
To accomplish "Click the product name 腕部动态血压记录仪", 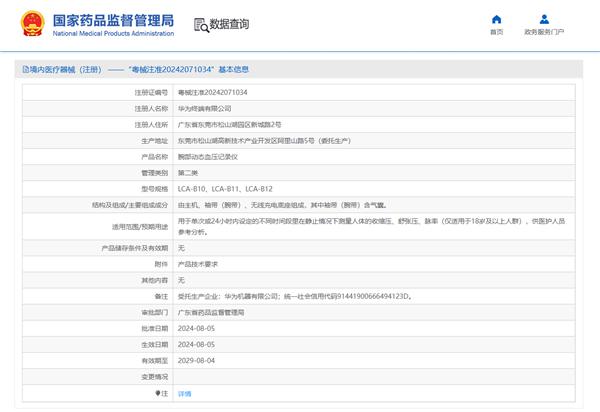I will click(x=208, y=157).
